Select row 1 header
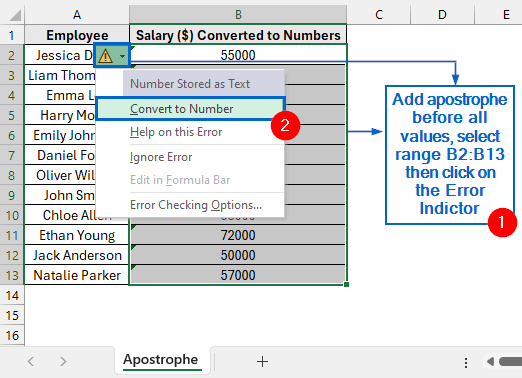 coord(12,35)
